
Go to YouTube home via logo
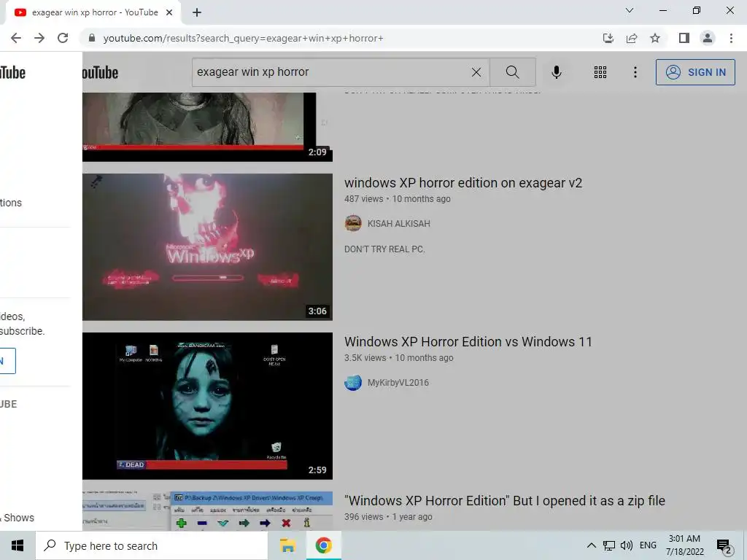point(101,72)
